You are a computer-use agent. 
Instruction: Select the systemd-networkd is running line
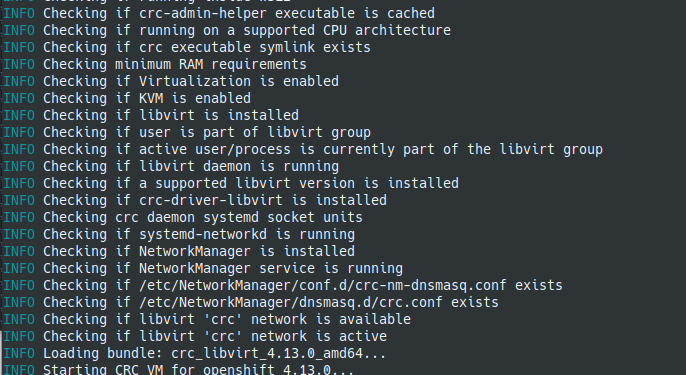tap(179, 235)
